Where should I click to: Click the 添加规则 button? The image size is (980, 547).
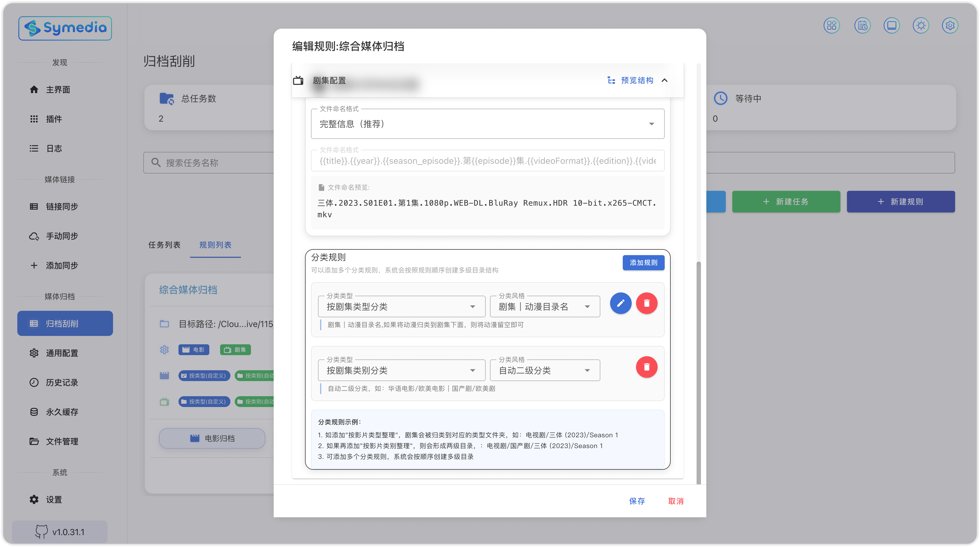(643, 263)
